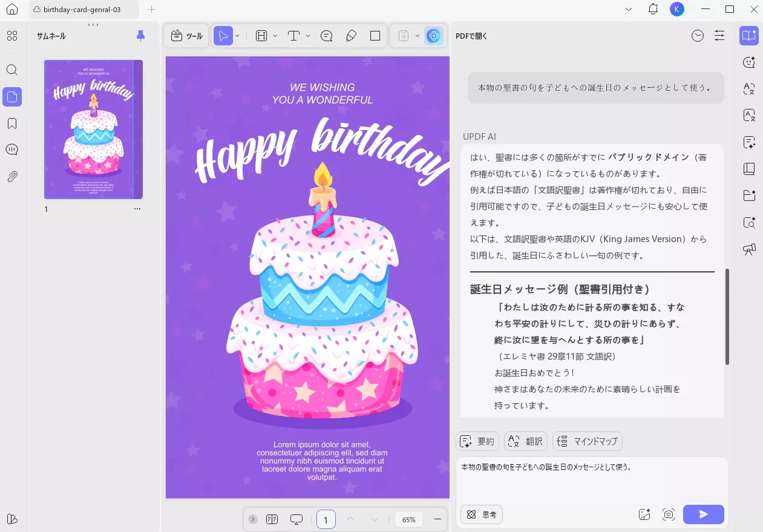Open the attachments paperclip panel
Screen dimensions: 763x532
11,177
